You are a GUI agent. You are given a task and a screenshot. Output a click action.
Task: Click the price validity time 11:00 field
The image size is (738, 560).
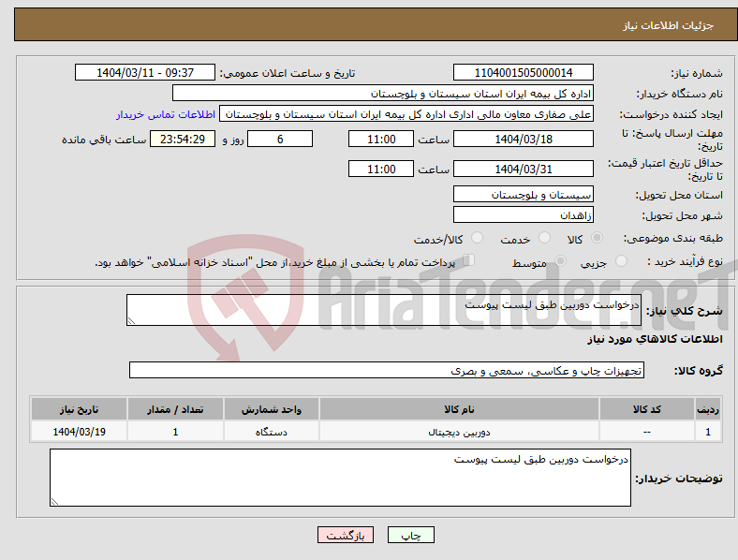381,169
